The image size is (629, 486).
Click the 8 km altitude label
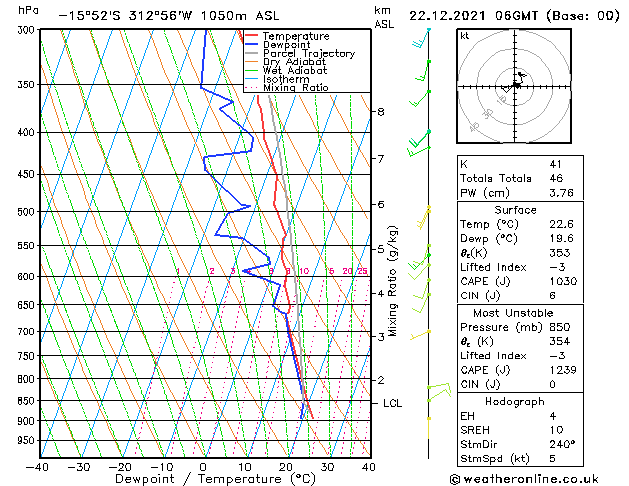point(381,111)
